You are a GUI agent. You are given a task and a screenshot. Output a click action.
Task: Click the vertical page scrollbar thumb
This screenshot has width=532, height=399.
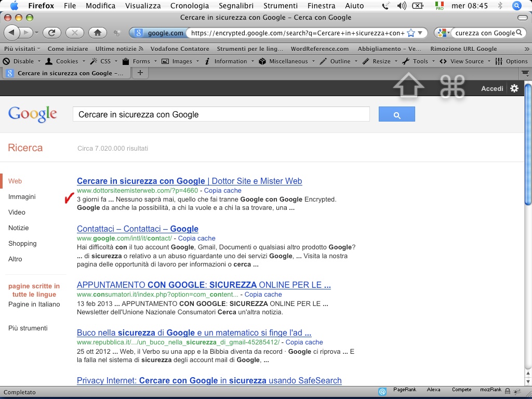528,144
